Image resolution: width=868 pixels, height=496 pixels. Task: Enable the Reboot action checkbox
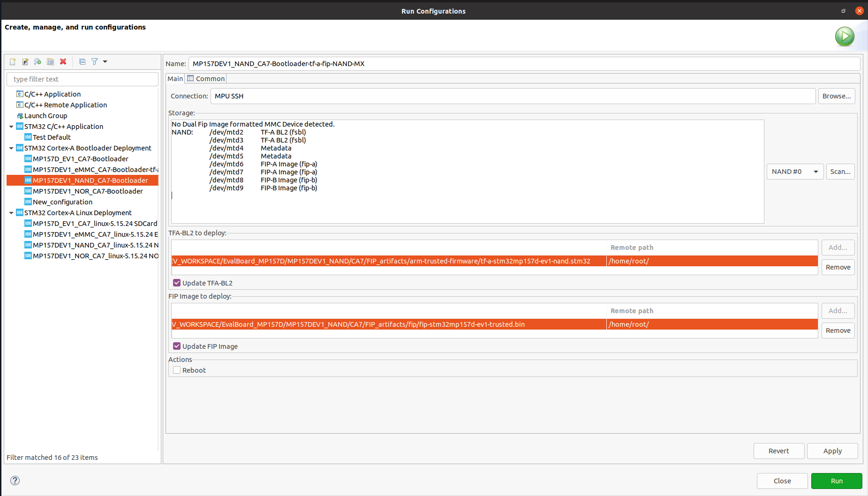tap(177, 370)
